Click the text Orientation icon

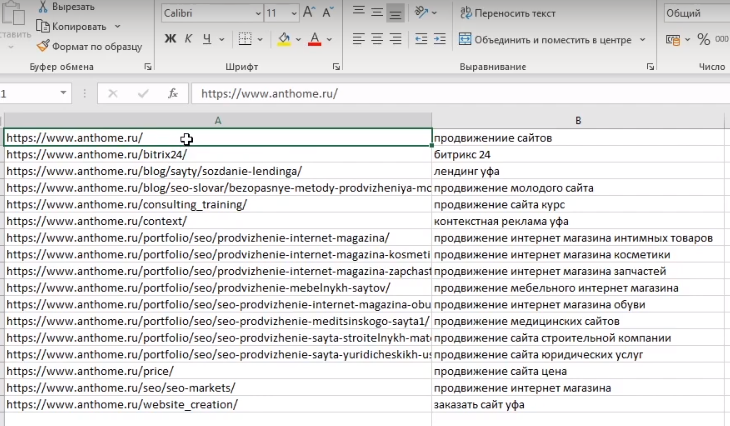421,13
